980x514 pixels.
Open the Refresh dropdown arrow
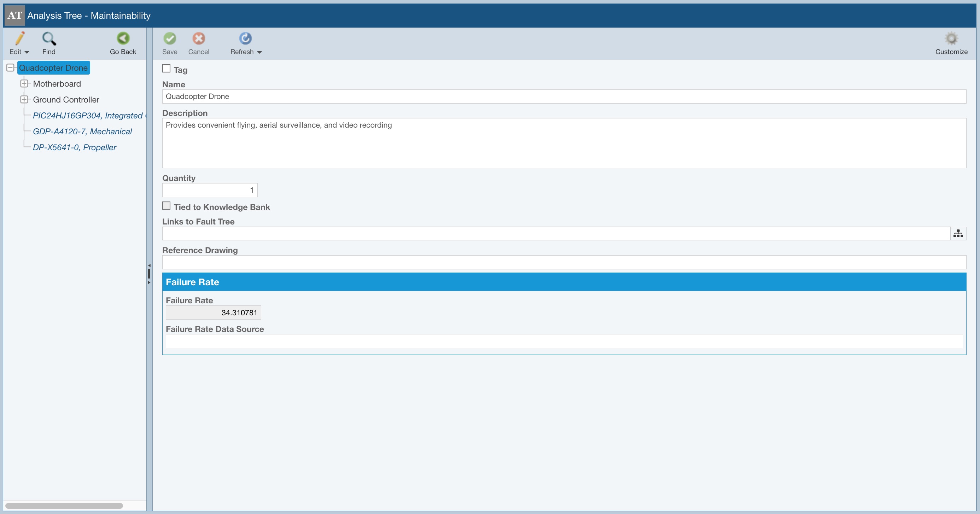(x=259, y=53)
